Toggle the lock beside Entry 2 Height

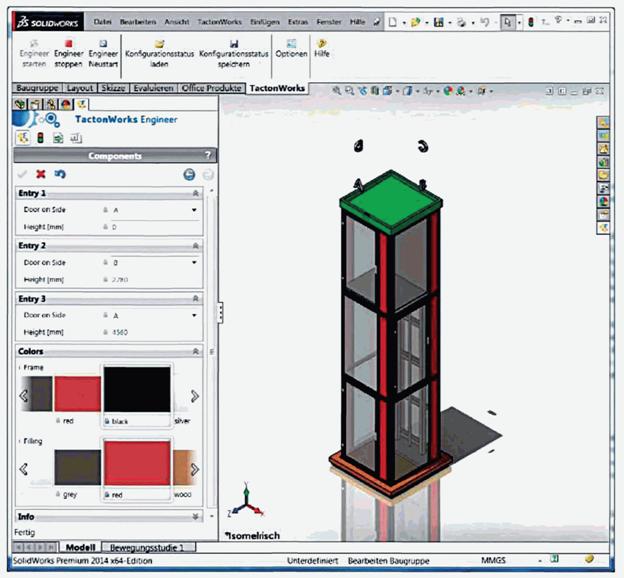105,279
